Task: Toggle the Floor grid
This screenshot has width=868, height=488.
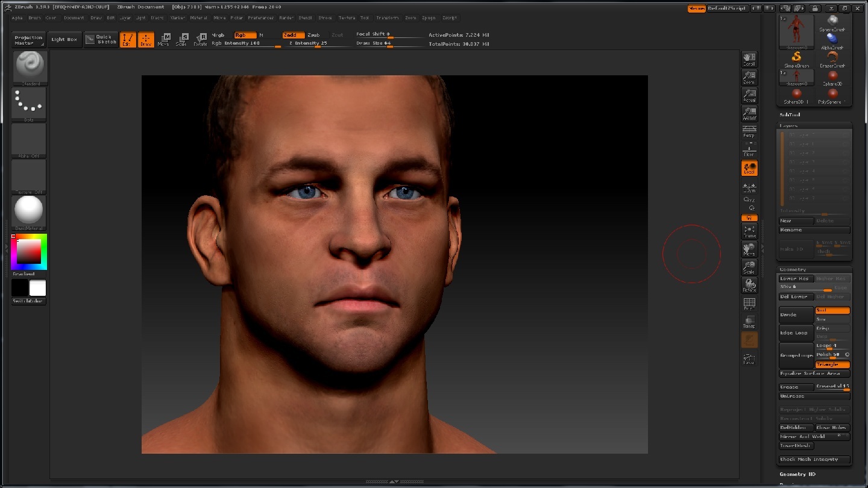Action: tap(749, 150)
